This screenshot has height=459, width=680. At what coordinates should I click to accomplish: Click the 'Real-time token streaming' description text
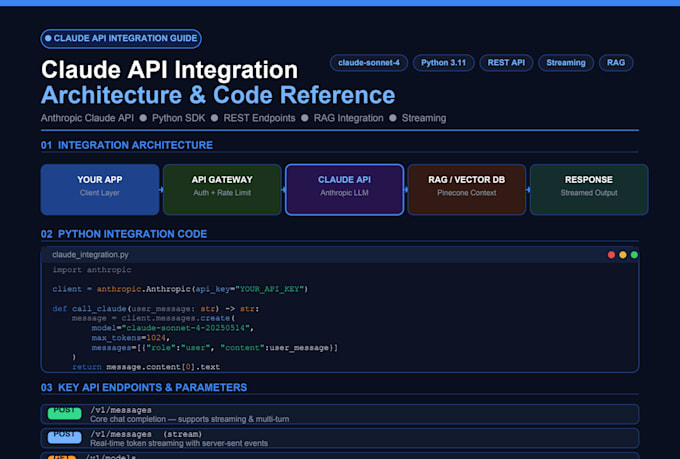(179, 443)
